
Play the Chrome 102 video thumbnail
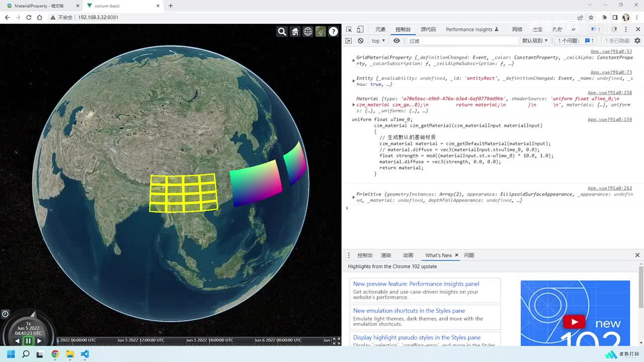575,321
